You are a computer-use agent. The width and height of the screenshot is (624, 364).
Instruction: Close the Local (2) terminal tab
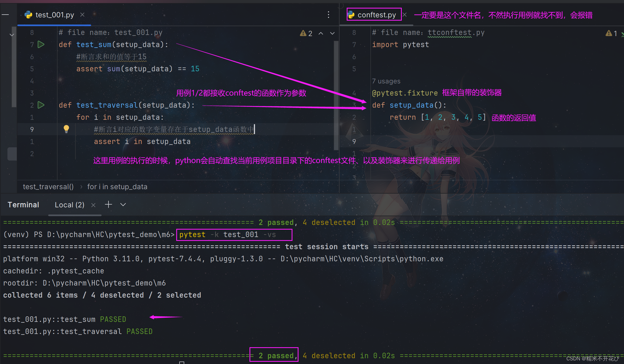(x=93, y=205)
